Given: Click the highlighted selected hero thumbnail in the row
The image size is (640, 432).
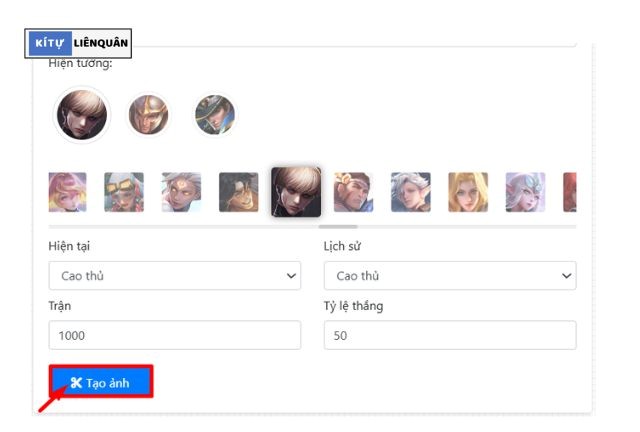Looking at the screenshot, I should (296, 192).
